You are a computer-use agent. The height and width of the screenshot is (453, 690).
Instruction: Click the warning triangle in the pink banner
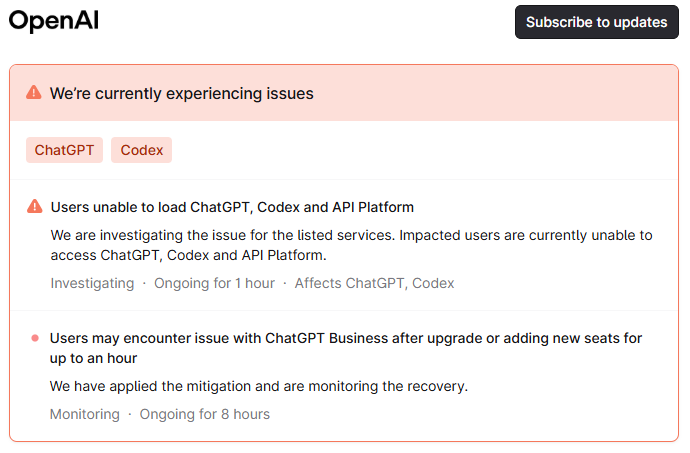click(x=34, y=93)
